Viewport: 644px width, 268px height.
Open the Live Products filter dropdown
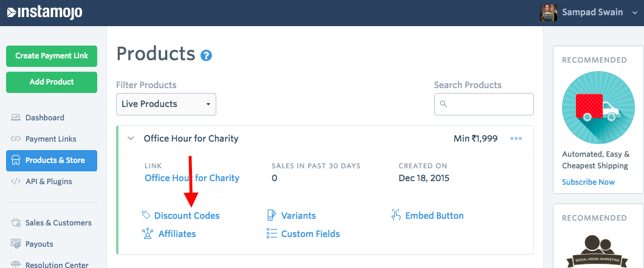coord(166,104)
